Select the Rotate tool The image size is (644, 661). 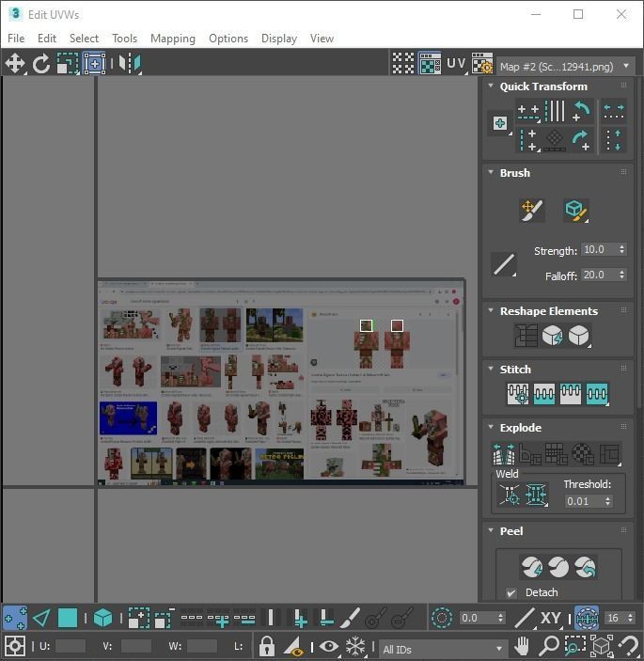coord(41,64)
